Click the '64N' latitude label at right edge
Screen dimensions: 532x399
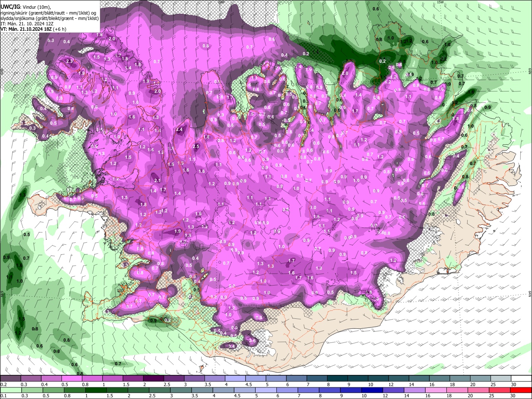(x=530, y=294)
